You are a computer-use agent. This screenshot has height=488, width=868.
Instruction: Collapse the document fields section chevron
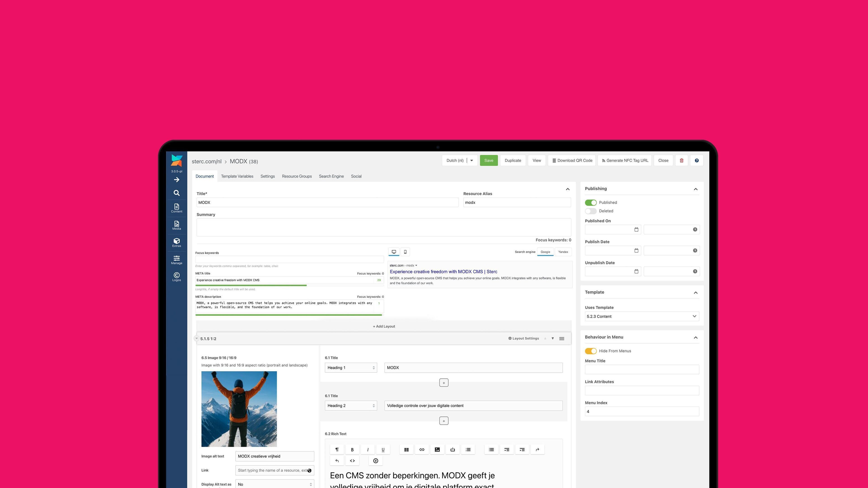[568, 189]
